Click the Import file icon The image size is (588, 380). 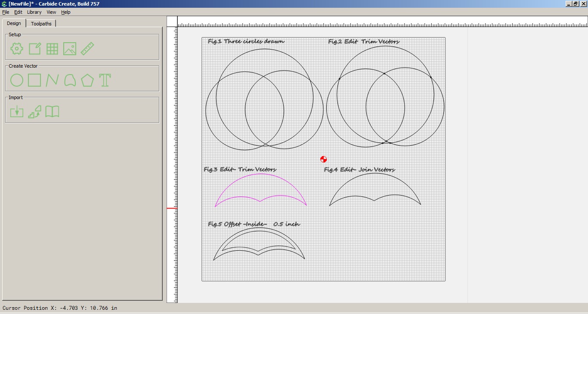(17, 112)
